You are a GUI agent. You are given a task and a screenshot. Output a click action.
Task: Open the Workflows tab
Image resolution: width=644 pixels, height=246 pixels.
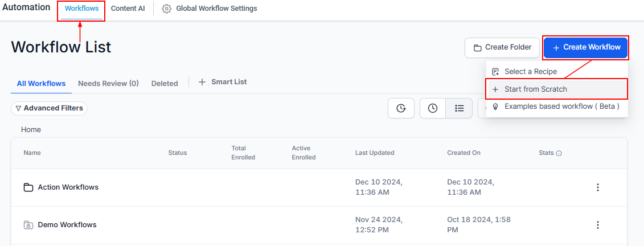click(x=81, y=9)
